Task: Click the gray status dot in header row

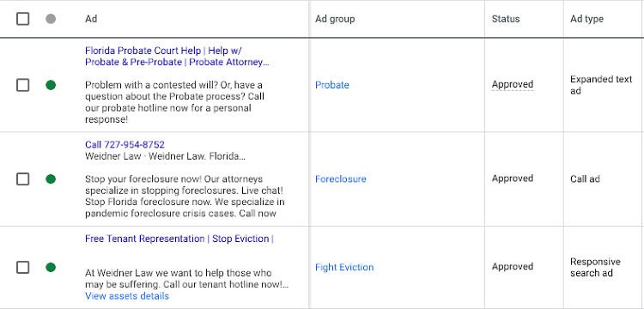Action: pyautogui.click(x=51, y=19)
